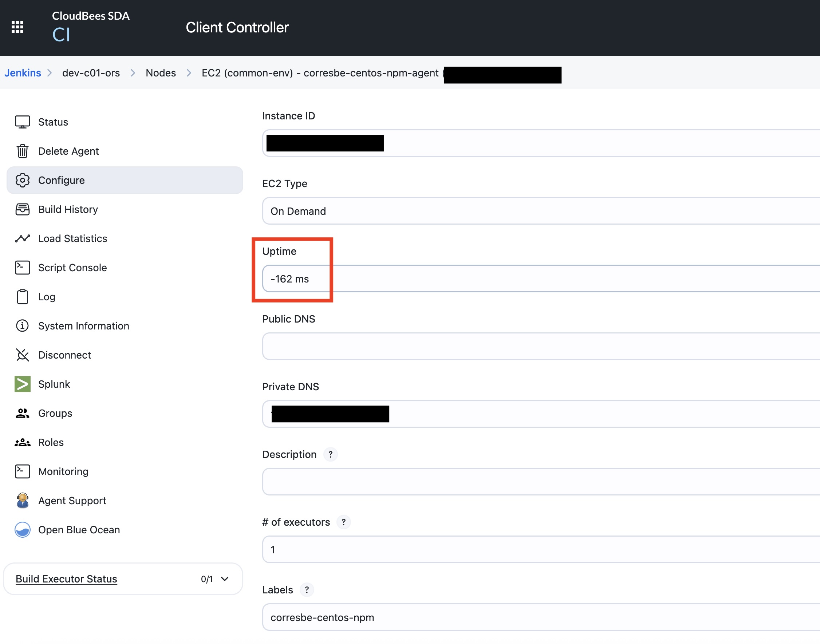
Task: Click the Client Controller title
Action: (237, 28)
